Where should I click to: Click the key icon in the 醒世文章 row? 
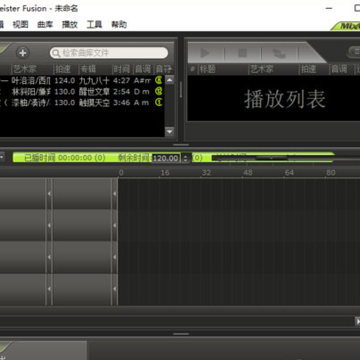point(159,91)
